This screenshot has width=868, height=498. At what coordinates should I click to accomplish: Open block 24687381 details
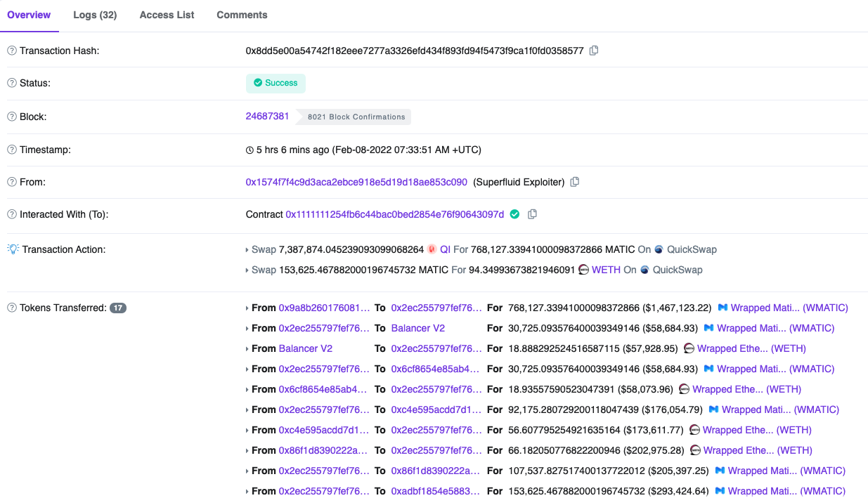click(x=268, y=116)
